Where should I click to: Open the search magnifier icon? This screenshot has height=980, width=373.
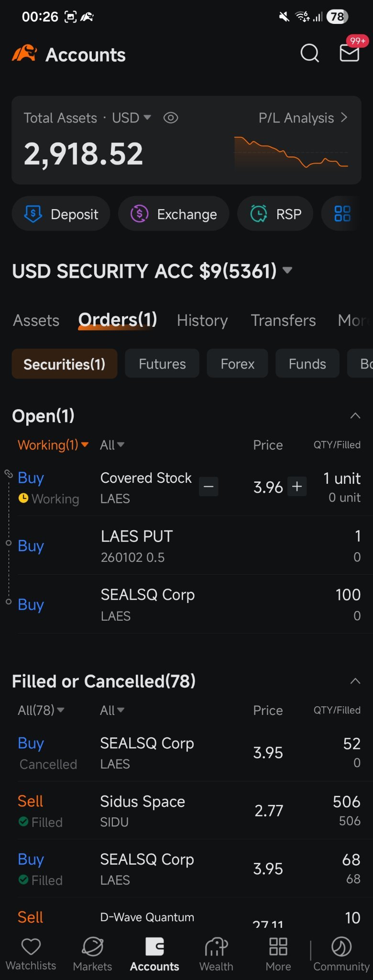click(309, 53)
